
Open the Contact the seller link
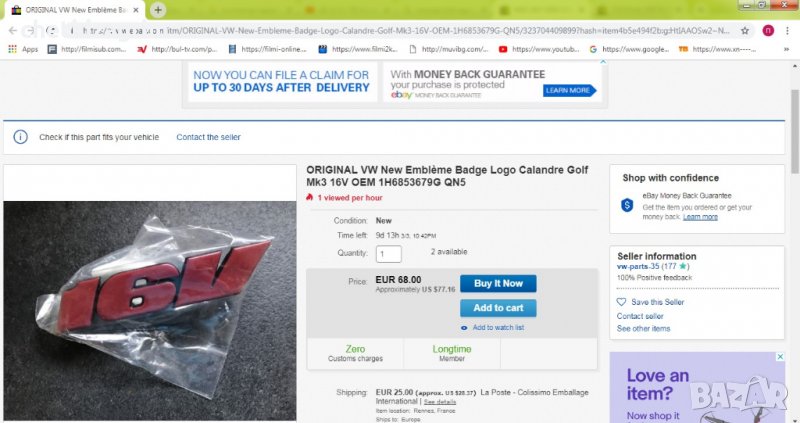pyautogui.click(x=208, y=137)
